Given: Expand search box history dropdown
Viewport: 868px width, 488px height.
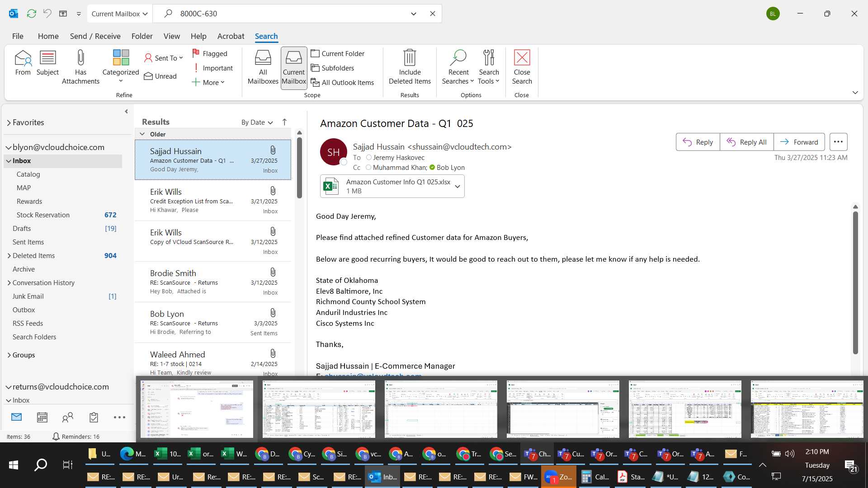Looking at the screenshot, I should 413,14.
